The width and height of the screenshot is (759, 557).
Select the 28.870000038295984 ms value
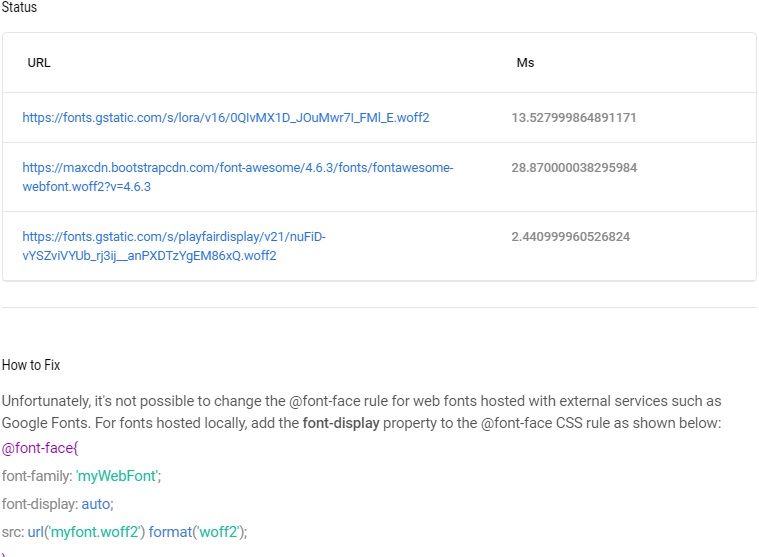click(x=574, y=167)
